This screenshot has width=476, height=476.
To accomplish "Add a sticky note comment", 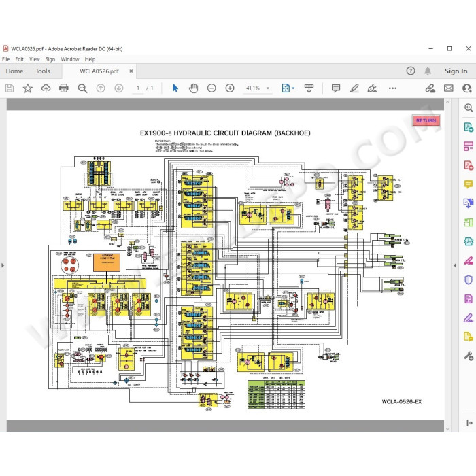I will click(x=336, y=88).
